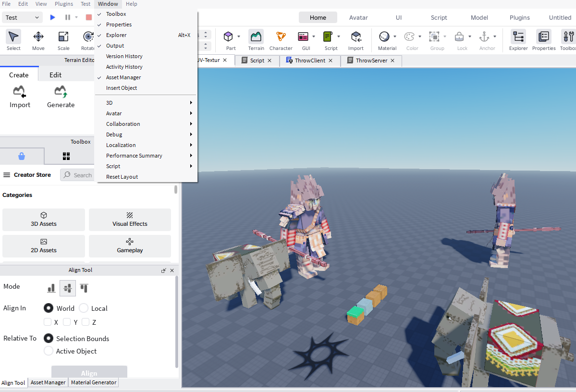
Task: Click the red Stop button
Action: click(x=88, y=17)
